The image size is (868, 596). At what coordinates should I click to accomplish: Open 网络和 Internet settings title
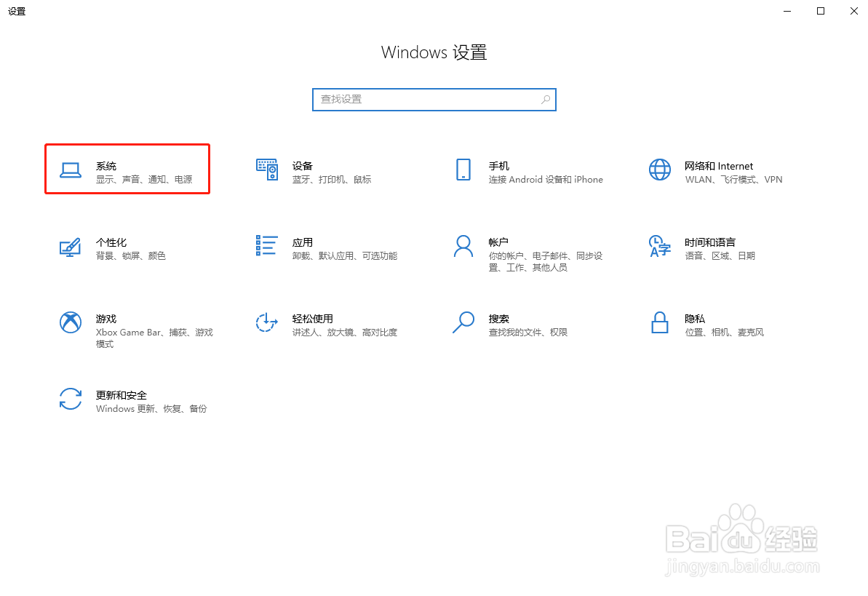pyautogui.click(x=719, y=166)
